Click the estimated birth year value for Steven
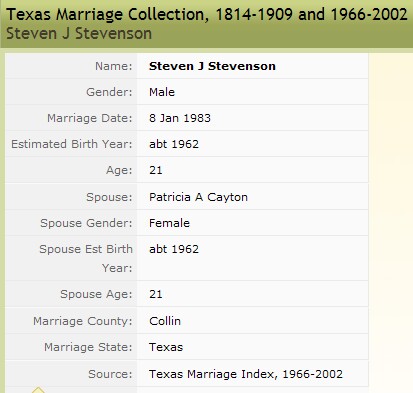Viewport: 413px width, 393px height. tap(174, 144)
